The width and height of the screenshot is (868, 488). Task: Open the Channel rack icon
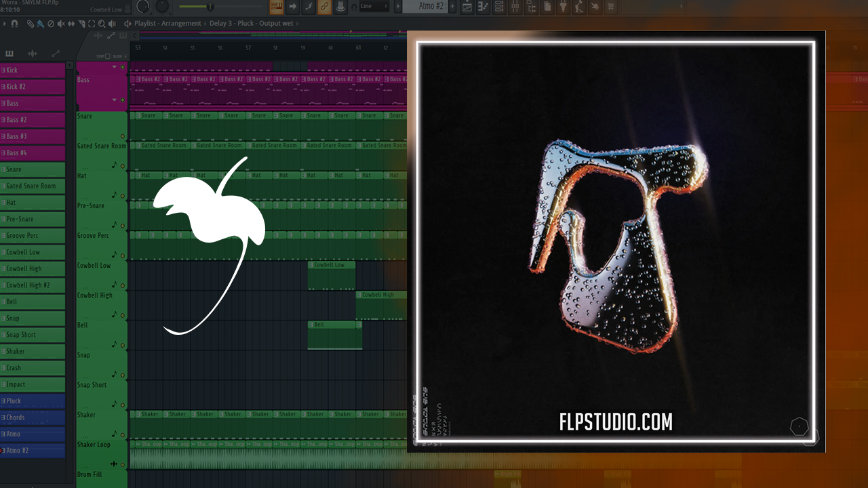[499, 7]
